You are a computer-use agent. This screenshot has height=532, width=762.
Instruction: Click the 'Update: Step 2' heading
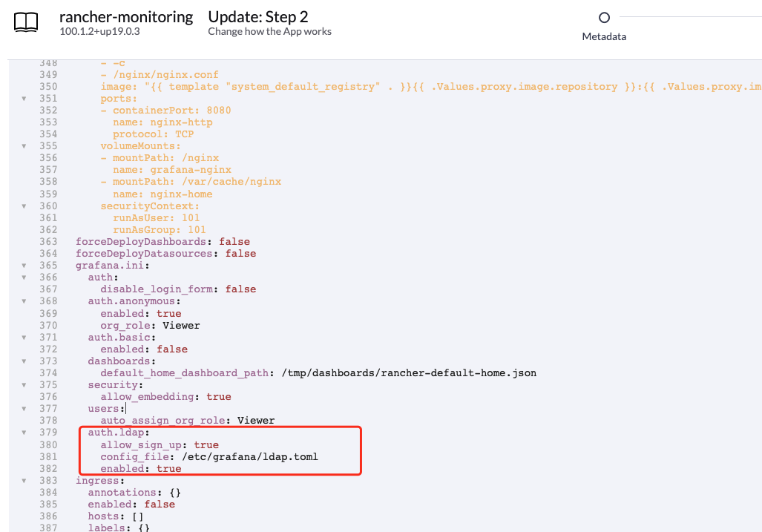tap(258, 17)
